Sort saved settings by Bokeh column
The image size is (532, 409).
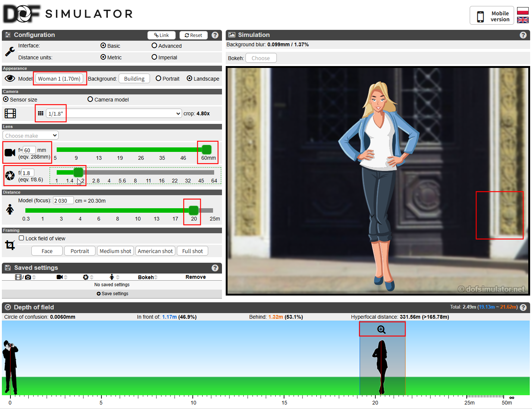148,277
